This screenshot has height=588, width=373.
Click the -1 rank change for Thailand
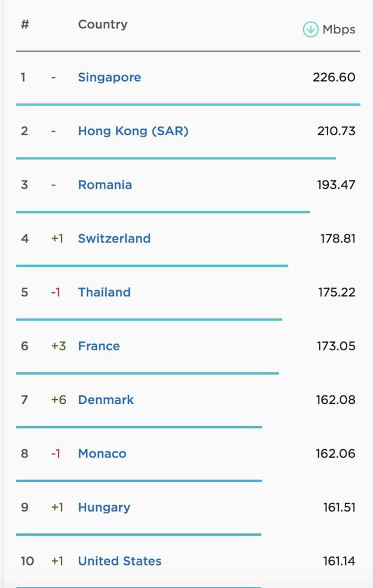[x=56, y=293]
